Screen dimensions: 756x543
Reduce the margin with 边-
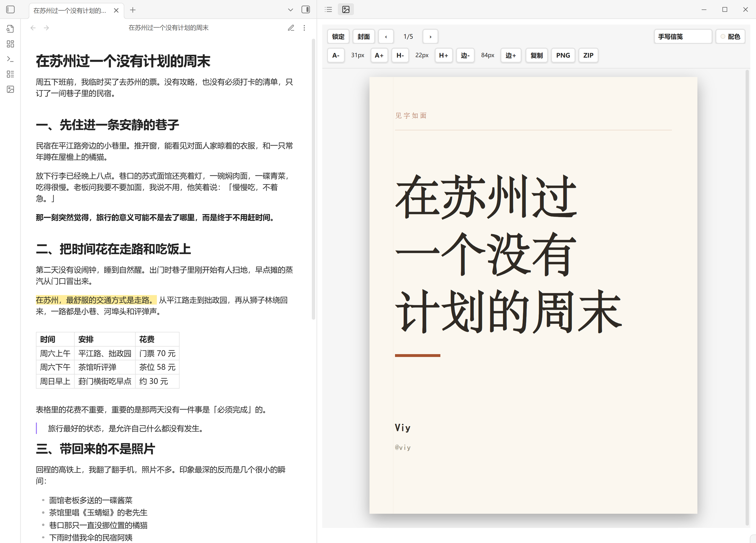465,55
